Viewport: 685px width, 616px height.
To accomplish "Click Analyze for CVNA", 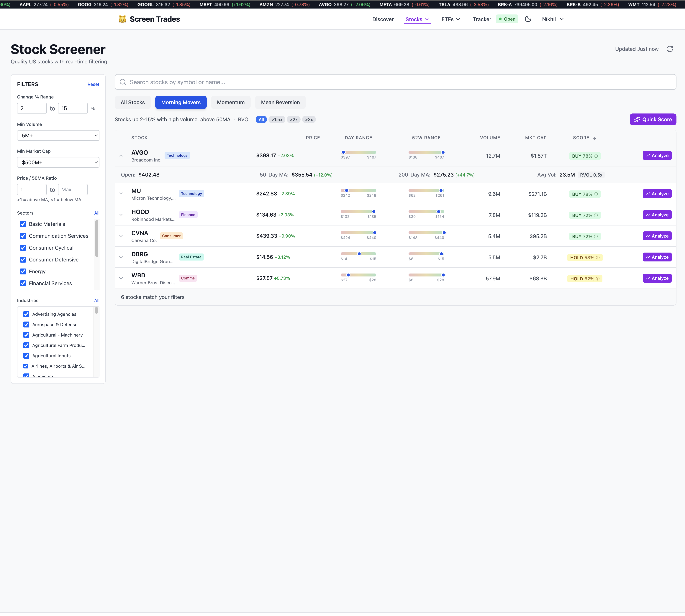I will click(x=657, y=236).
